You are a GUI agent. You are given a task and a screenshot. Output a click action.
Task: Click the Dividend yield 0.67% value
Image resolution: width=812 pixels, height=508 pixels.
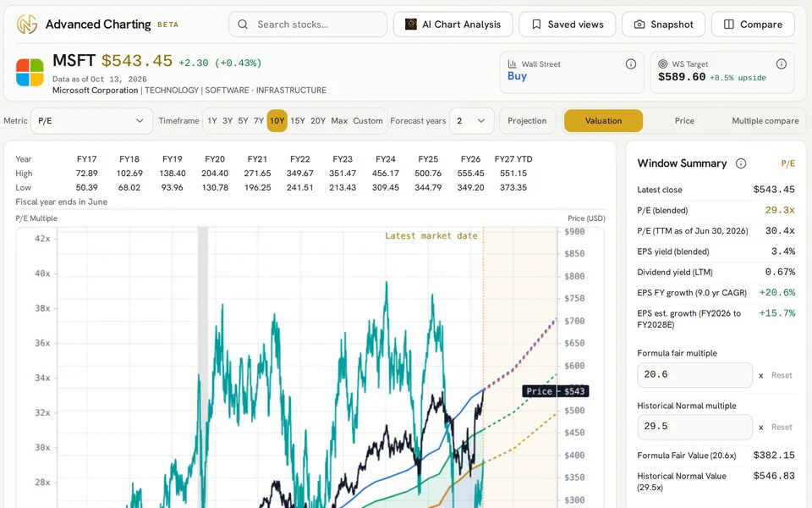coord(780,272)
